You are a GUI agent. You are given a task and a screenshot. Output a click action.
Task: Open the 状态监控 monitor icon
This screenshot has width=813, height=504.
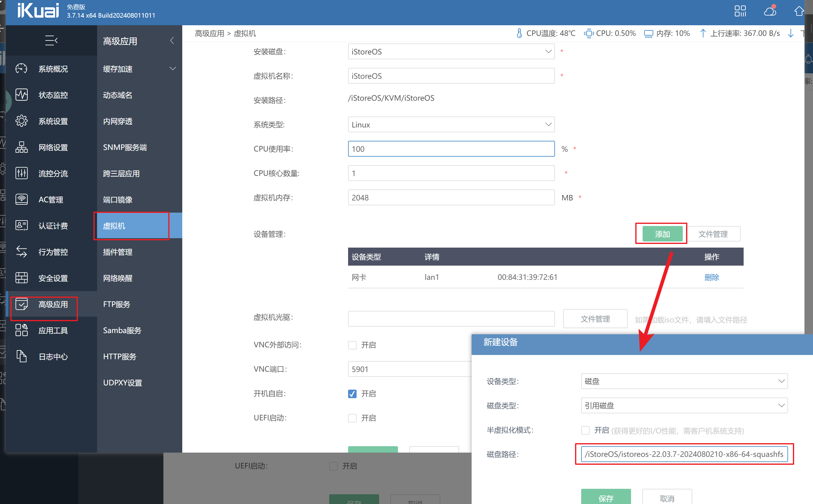pos(21,95)
